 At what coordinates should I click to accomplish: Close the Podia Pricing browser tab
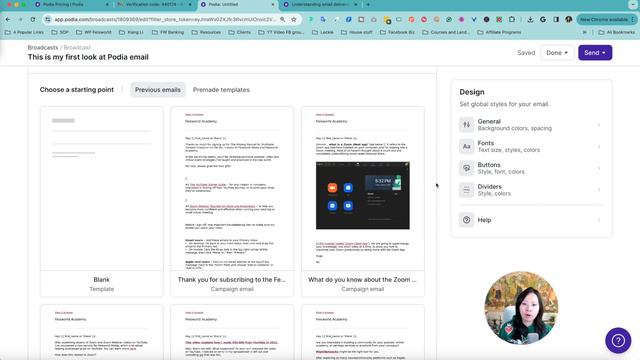[x=107, y=4]
